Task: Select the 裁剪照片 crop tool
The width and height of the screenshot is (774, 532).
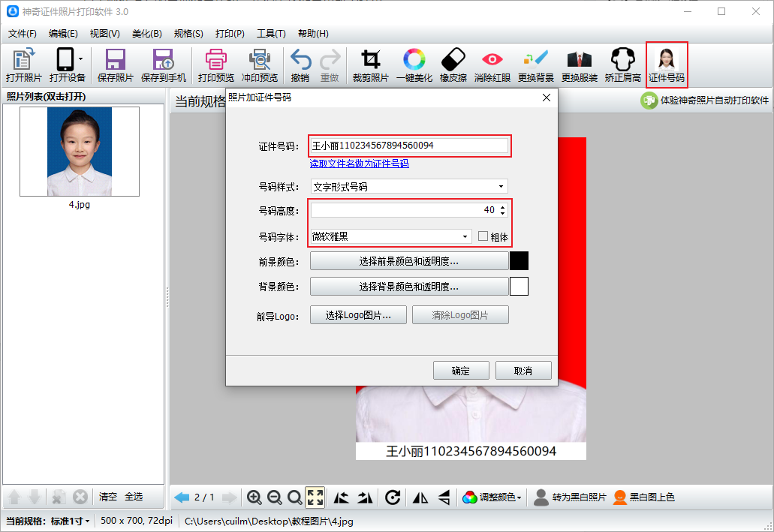Action: coord(370,65)
